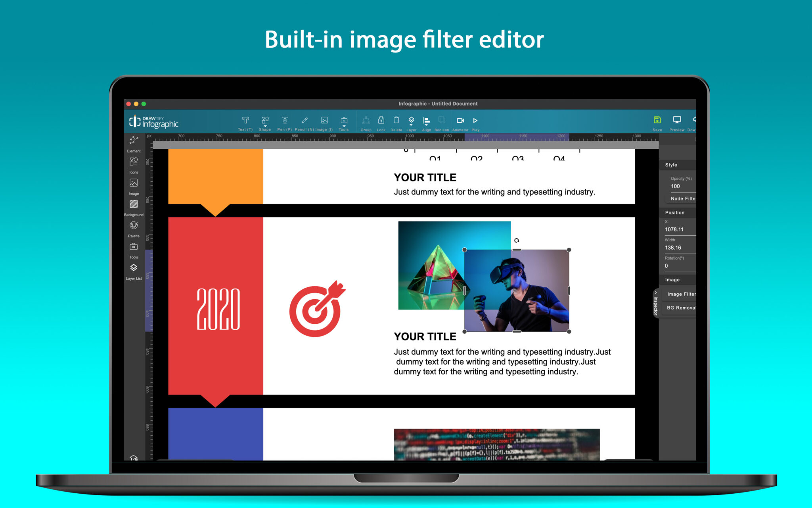Image resolution: width=812 pixels, height=508 pixels.
Task: Open the Palette panel in sidebar
Action: click(x=134, y=226)
